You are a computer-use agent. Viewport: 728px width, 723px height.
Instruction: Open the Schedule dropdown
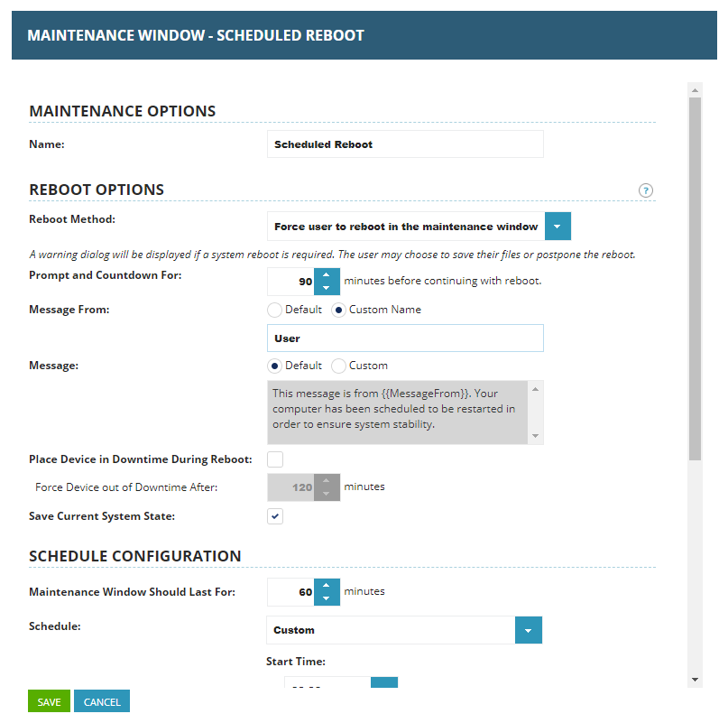point(528,629)
